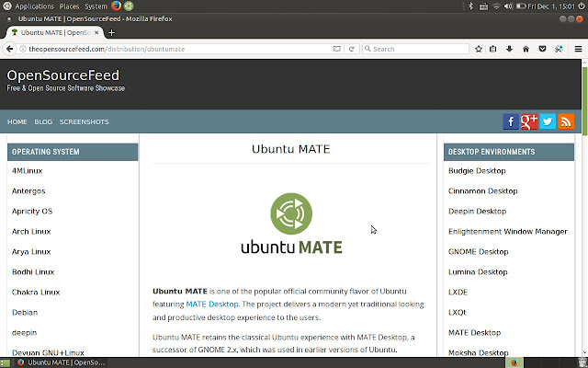Viewport: 588px width, 368px height.
Task: Open the Wi-Fi network indicator
Action: click(496, 6)
